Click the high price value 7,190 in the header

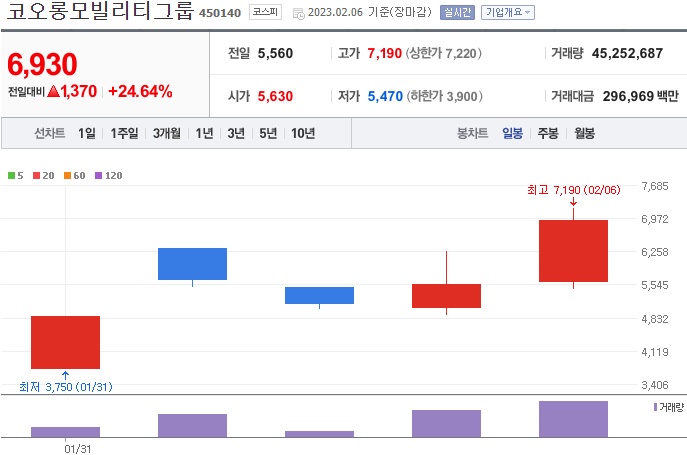tap(385, 53)
